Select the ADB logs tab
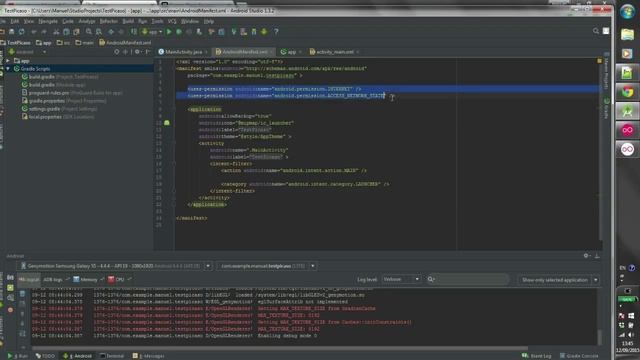640x360 pixels. [53, 280]
